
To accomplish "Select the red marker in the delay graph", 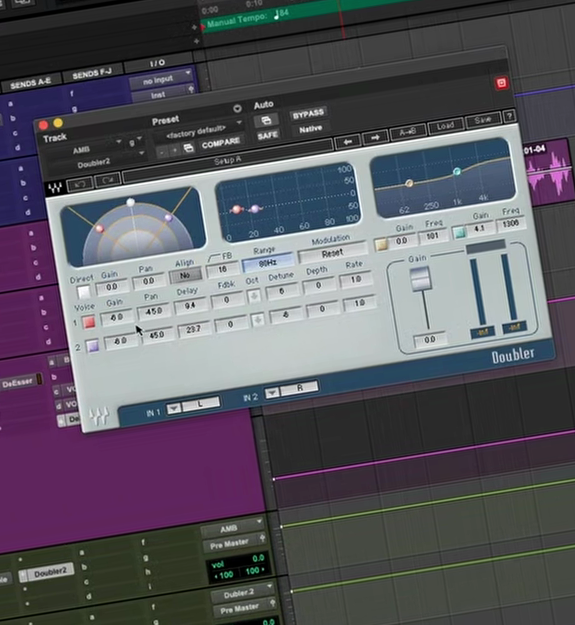I will coord(237,210).
